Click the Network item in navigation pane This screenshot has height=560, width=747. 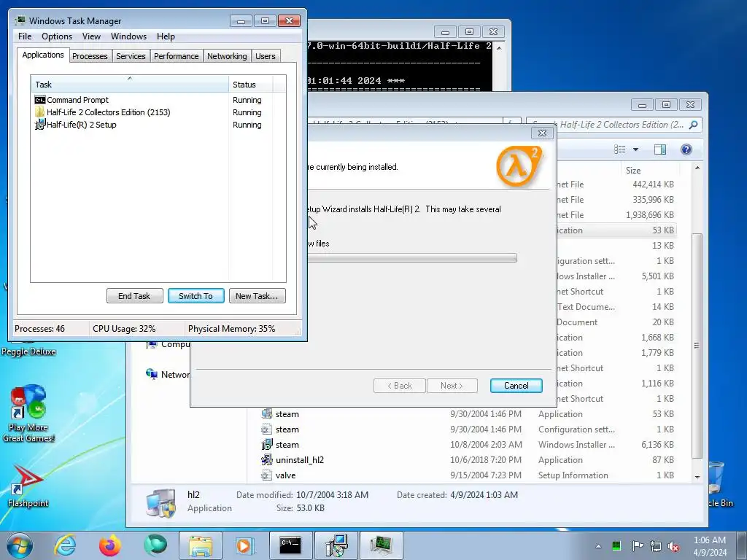(168, 374)
